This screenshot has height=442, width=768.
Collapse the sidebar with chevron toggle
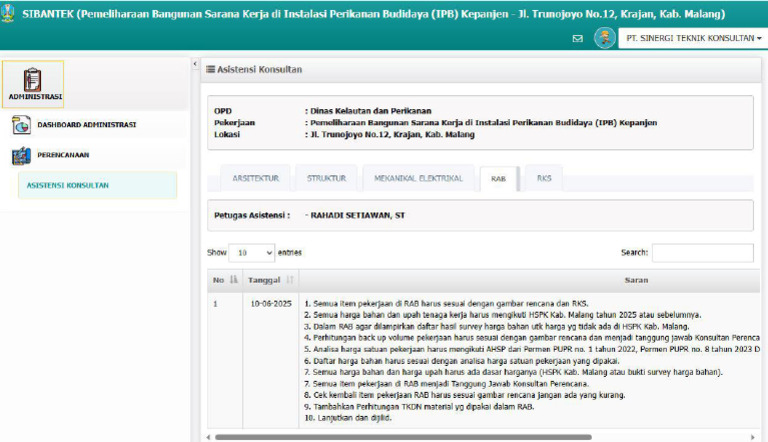coord(195,64)
